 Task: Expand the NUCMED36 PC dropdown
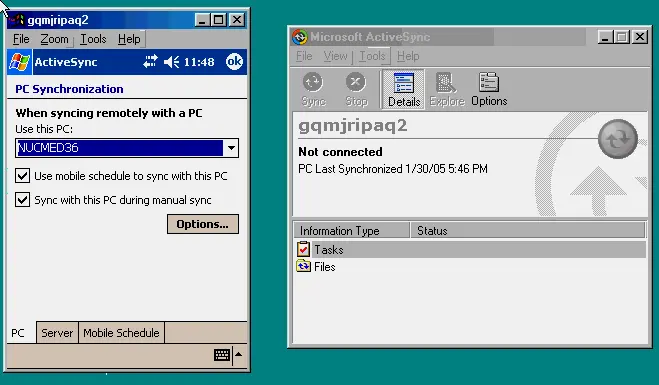(231, 148)
